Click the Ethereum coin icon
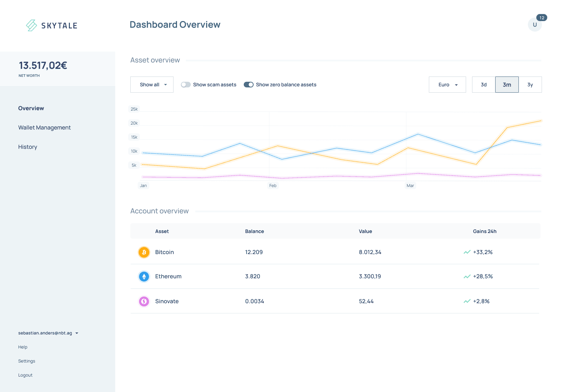 tap(144, 277)
